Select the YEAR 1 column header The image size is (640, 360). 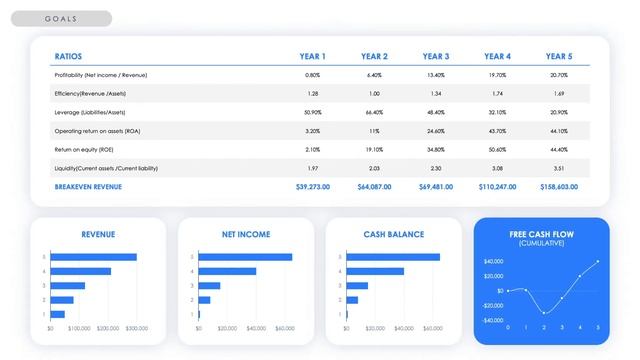tap(313, 56)
